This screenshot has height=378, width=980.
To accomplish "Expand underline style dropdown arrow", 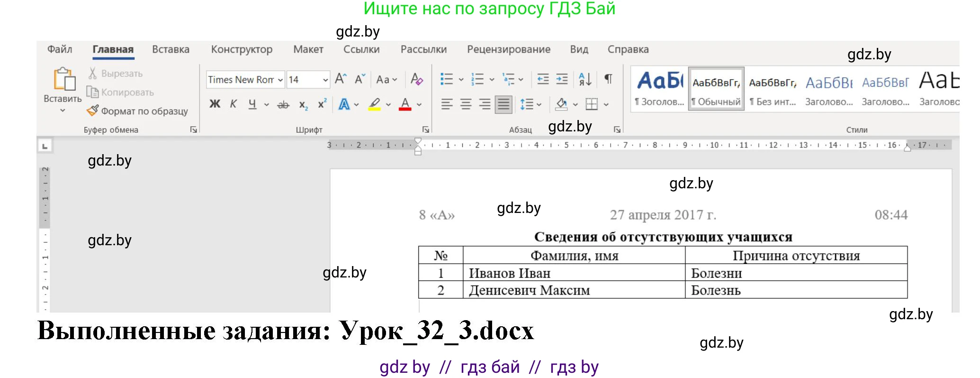I will (x=267, y=104).
